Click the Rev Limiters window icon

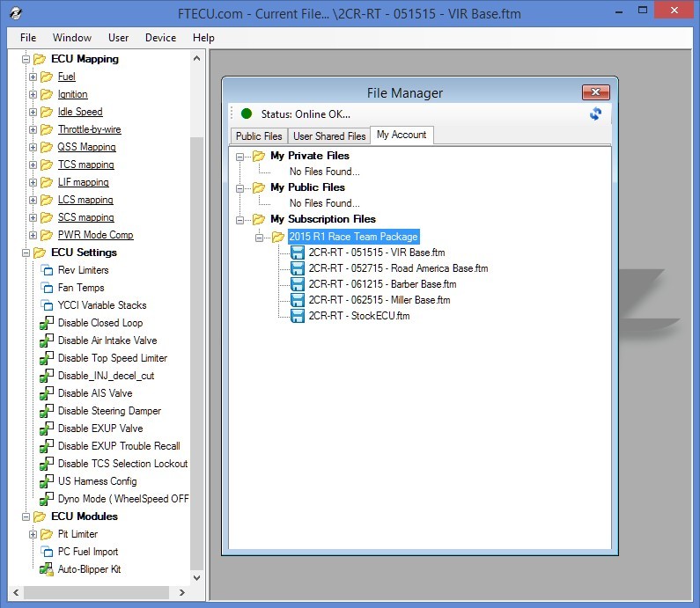[47, 270]
